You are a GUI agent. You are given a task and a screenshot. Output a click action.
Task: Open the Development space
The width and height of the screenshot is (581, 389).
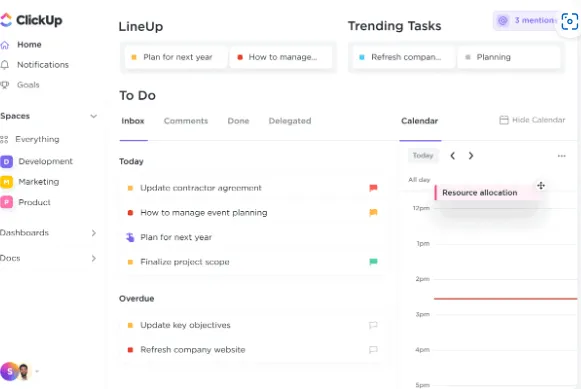(45, 162)
